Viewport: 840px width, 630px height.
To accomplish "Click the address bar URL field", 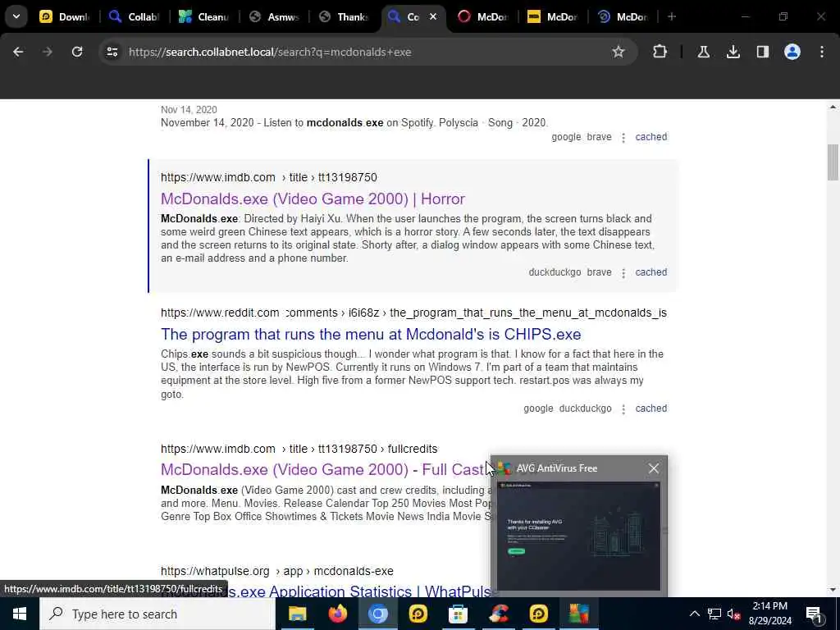I will click(367, 52).
